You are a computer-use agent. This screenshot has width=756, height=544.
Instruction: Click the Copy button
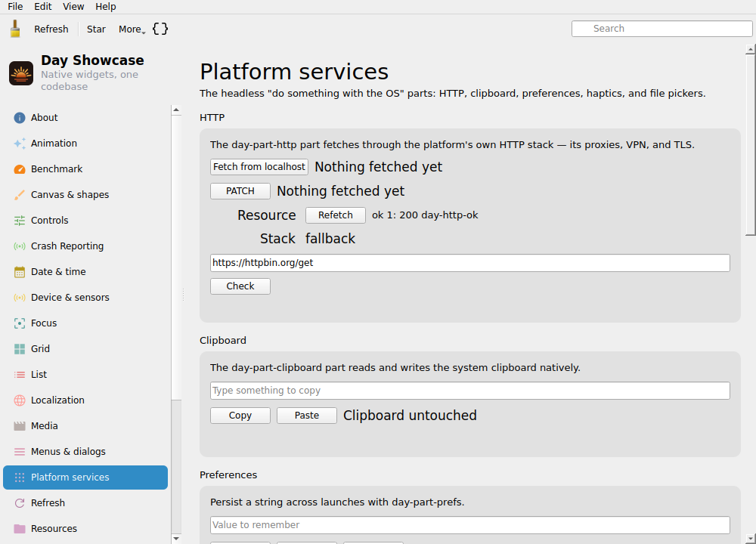tap(240, 416)
